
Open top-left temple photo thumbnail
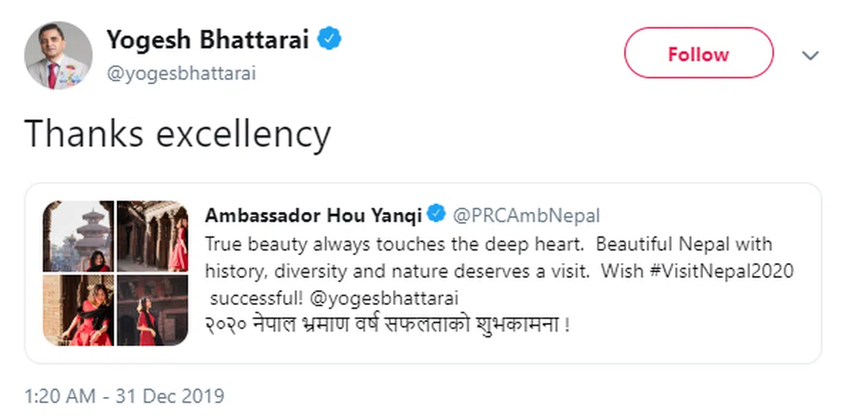[78, 236]
